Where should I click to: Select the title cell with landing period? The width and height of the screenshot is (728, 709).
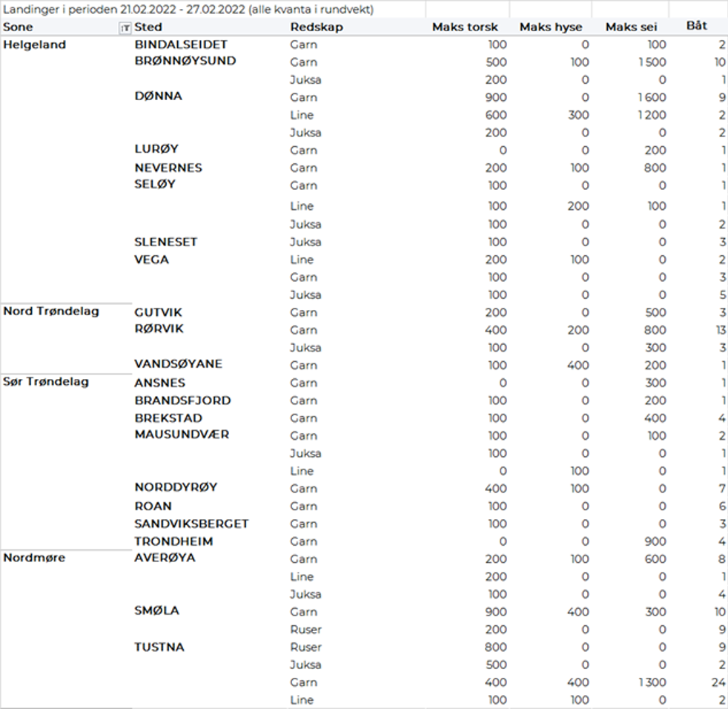pyautogui.click(x=188, y=10)
